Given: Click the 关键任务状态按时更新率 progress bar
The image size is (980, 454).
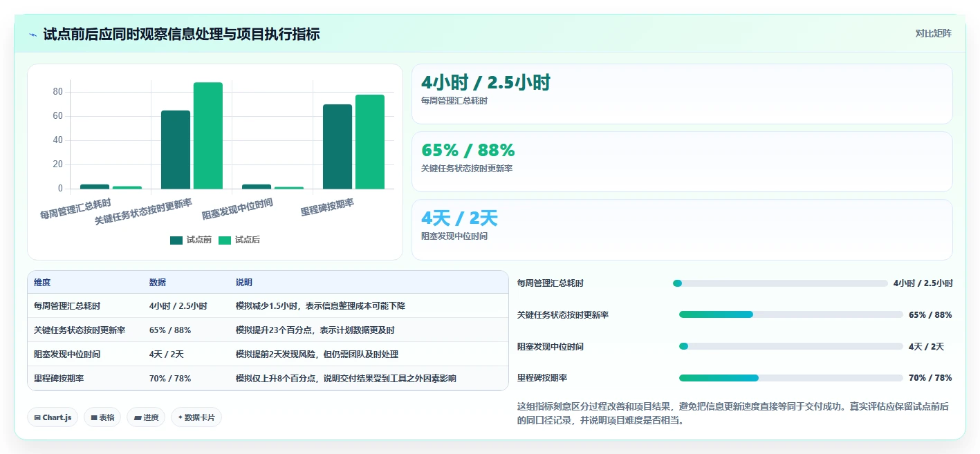Looking at the screenshot, I should [x=791, y=314].
